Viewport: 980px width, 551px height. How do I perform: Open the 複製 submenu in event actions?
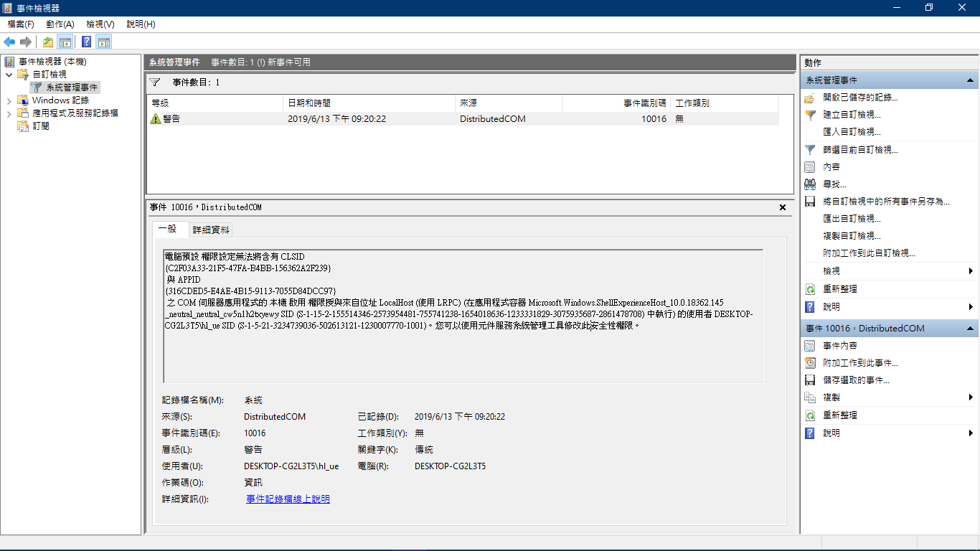[x=971, y=397]
